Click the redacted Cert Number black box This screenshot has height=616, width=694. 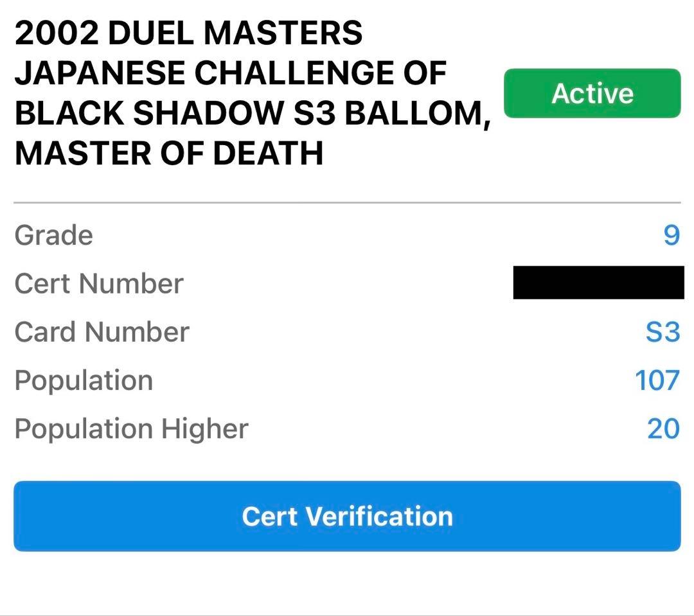598,283
